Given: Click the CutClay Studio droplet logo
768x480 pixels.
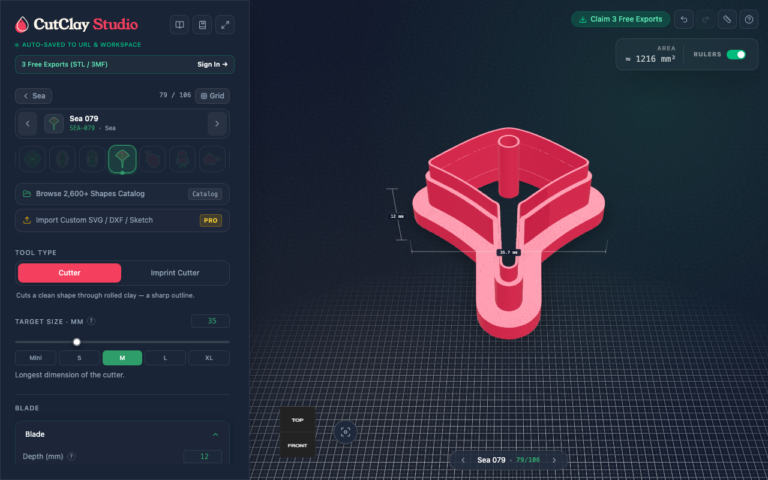Looking at the screenshot, I should point(22,24).
